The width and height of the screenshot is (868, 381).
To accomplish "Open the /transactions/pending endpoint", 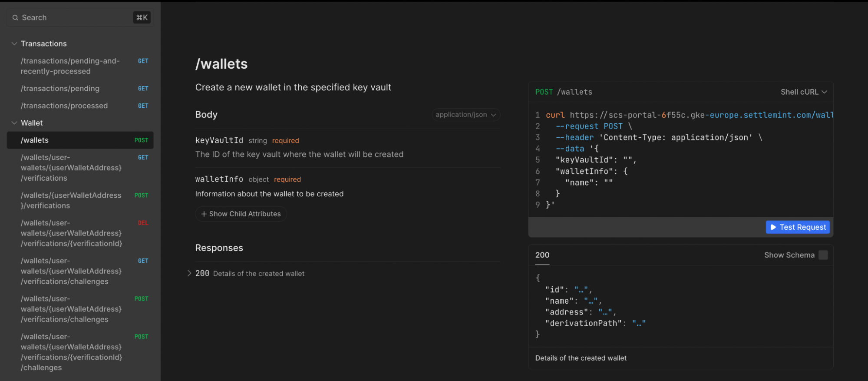I will click(x=80, y=89).
